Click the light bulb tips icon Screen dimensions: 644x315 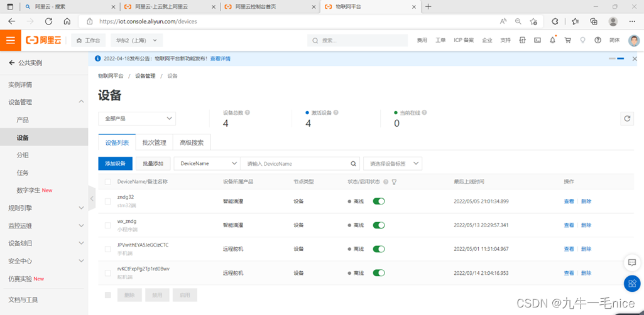(x=582, y=40)
